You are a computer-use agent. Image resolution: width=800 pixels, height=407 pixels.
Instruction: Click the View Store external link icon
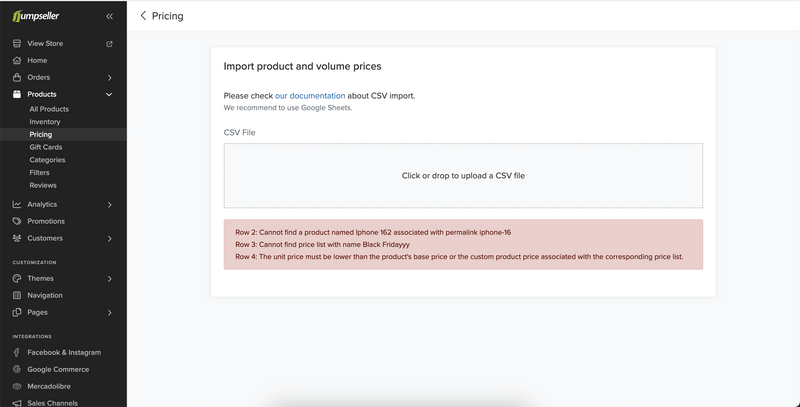click(x=109, y=44)
